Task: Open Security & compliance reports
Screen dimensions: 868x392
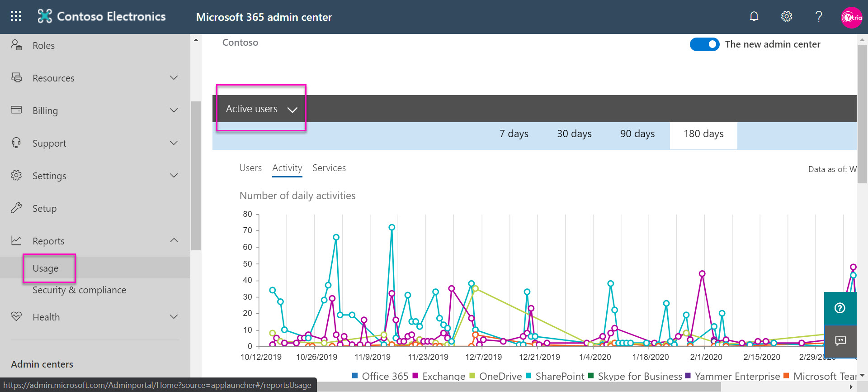Action: (79, 290)
